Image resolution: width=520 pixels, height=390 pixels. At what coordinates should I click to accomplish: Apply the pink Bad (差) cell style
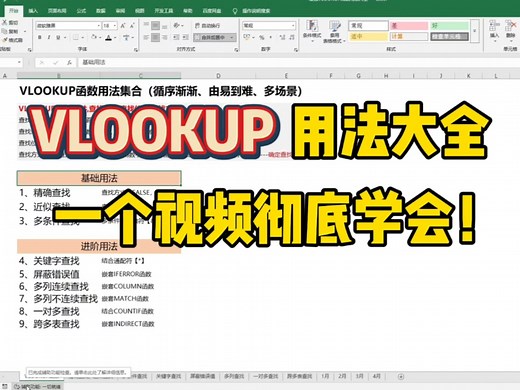409,26
